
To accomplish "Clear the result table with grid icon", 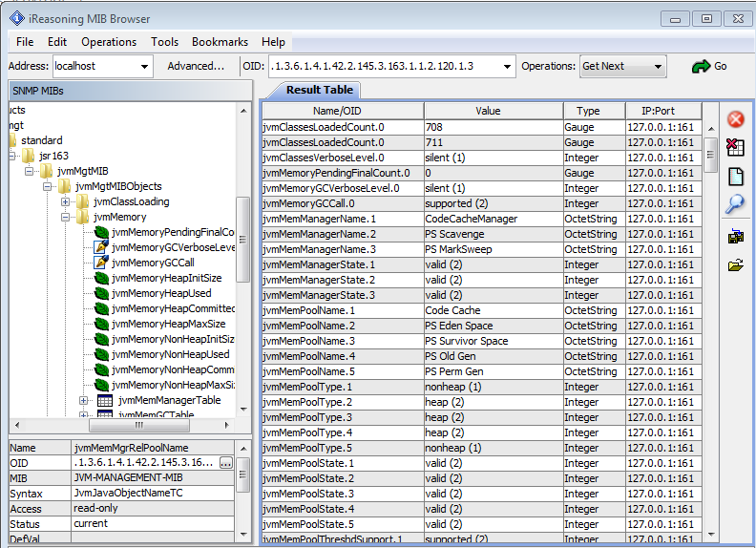I will [735, 147].
